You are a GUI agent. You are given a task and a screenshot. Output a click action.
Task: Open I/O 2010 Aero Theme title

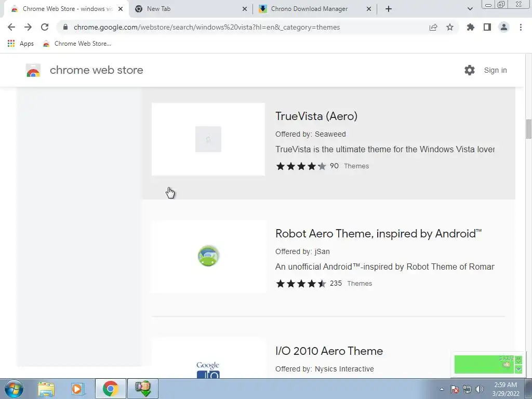[x=329, y=351]
